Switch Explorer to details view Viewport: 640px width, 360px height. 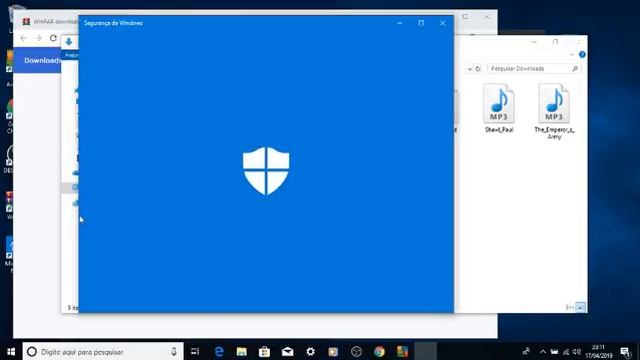click(570, 307)
